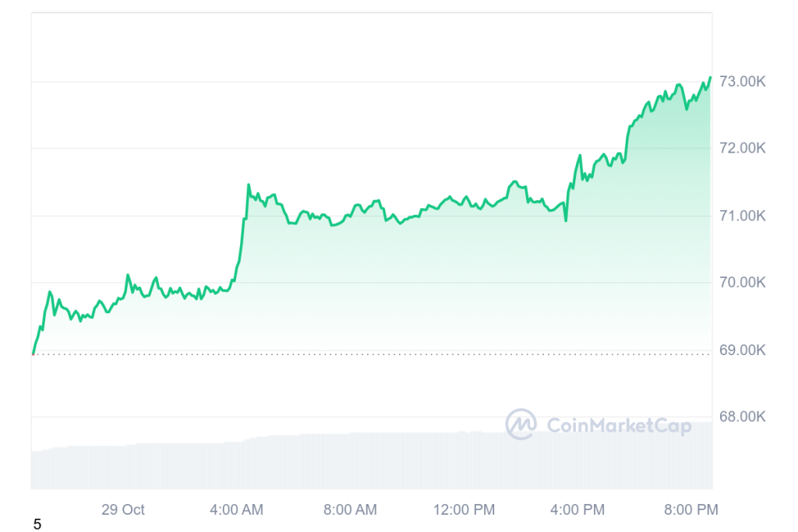The height and width of the screenshot is (532, 798).
Task: Select the 71.00K price axis label
Action: tap(743, 215)
